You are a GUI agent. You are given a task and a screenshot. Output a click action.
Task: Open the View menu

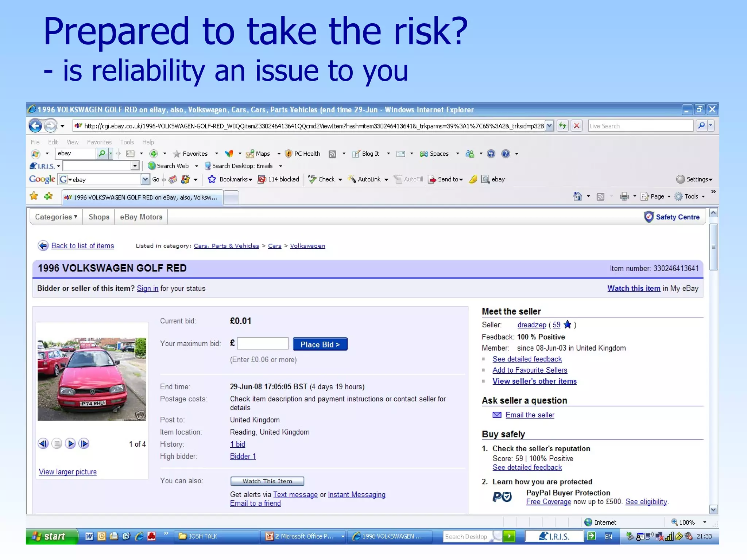point(73,142)
